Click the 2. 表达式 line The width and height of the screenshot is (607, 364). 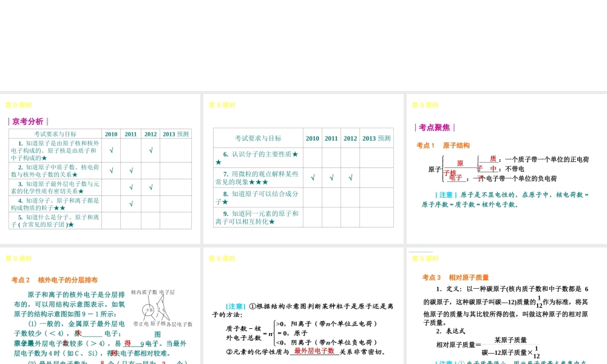[x=450, y=331]
